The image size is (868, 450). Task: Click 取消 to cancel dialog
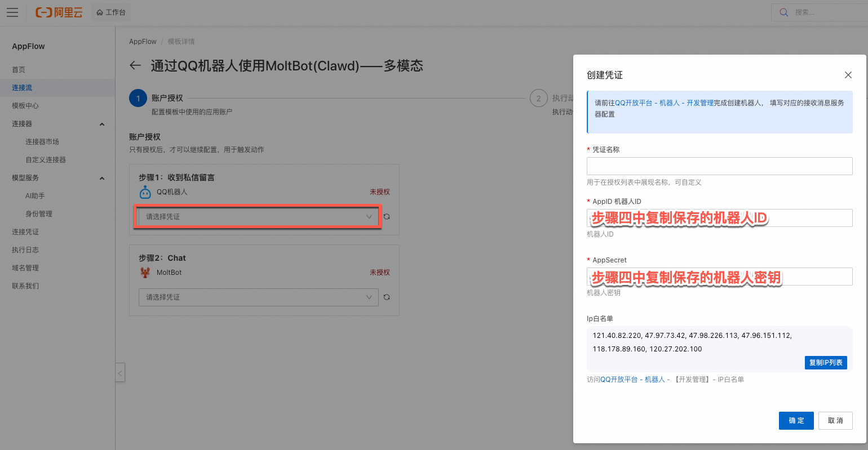835,421
